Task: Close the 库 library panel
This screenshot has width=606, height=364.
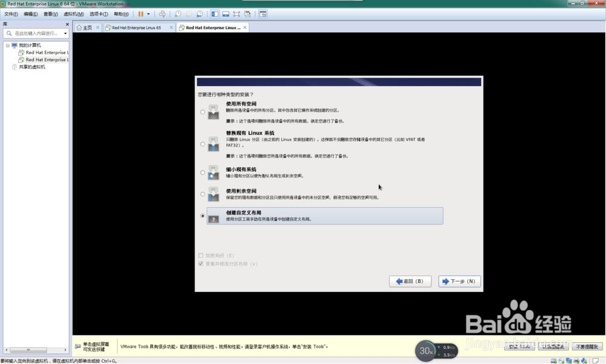Action: (x=67, y=24)
